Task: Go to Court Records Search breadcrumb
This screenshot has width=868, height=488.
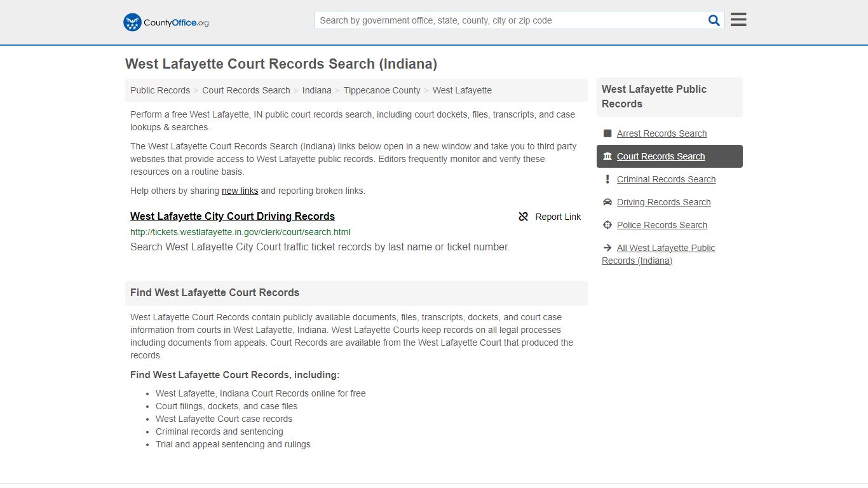Action: point(246,90)
